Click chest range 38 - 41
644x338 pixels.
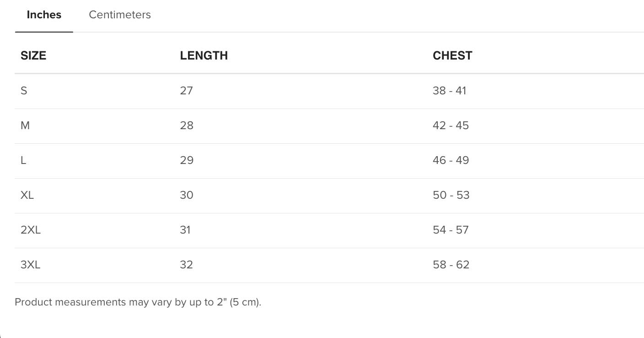(449, 91)
